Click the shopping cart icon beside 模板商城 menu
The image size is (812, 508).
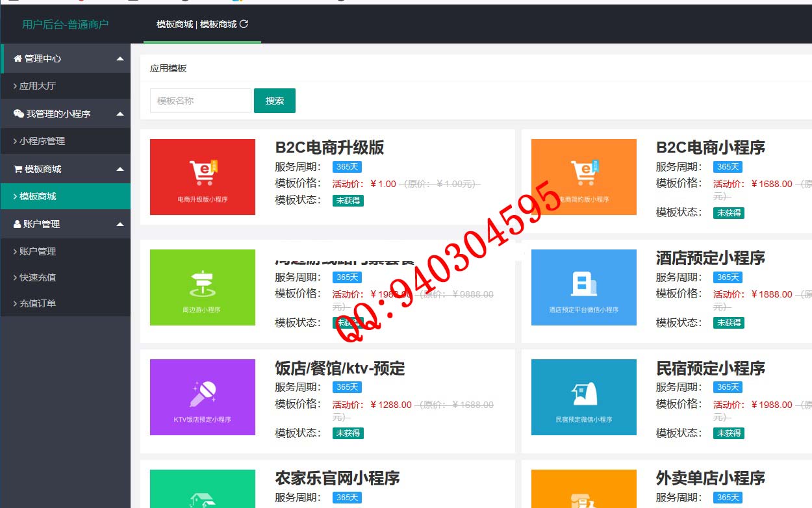[x=18, y=169]
